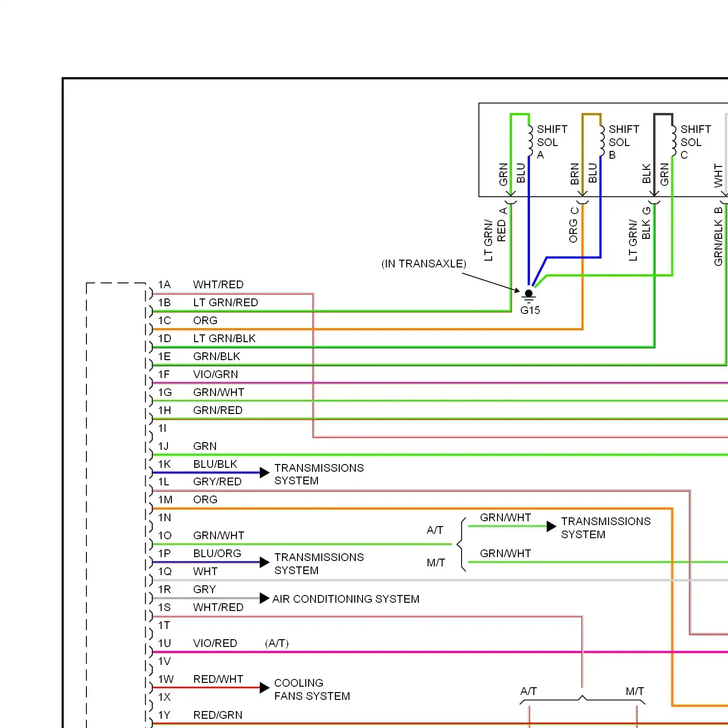The width and height of the screenshot is (728, 728).
Task: Click pin label 1B
Action: (x=165, y=303)
